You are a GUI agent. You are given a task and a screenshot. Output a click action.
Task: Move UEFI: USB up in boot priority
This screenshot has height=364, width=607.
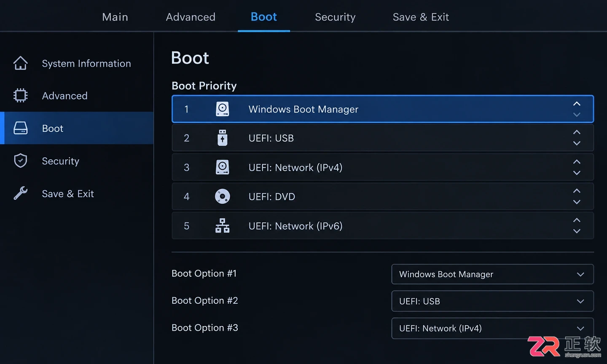click(x=577, y=132)
